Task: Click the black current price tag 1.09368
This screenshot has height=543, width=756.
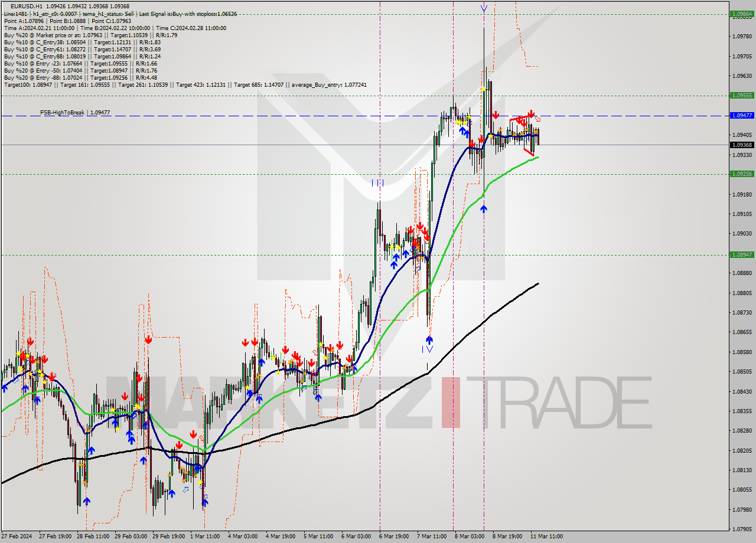Action: tap(741, 145)
